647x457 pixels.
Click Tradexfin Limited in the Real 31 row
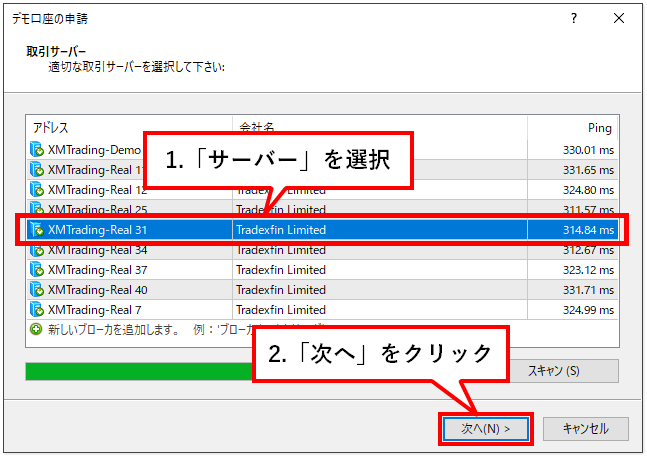281,230
